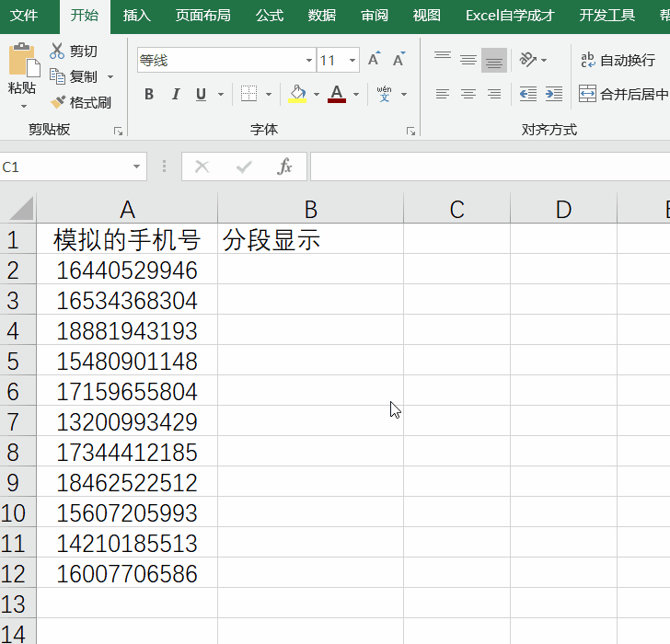Open the Excel自学成才 tab
Screen dimensions: 670x644
pos(510,16)
